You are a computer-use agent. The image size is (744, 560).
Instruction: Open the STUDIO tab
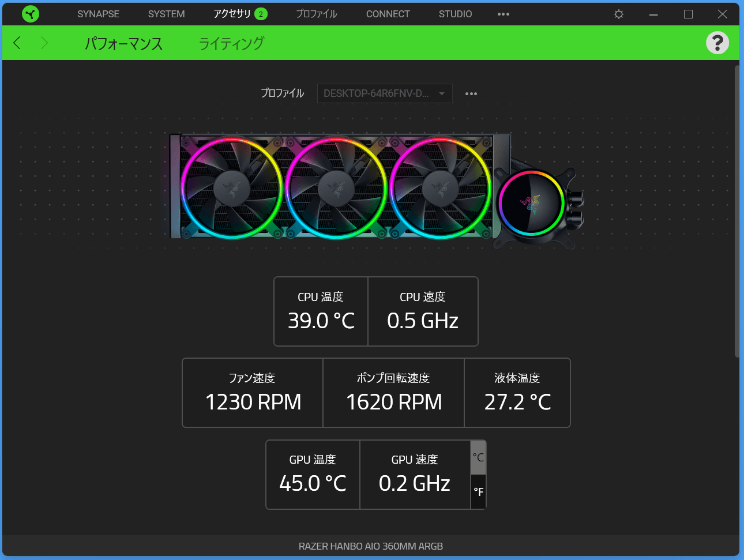[455, 14]
